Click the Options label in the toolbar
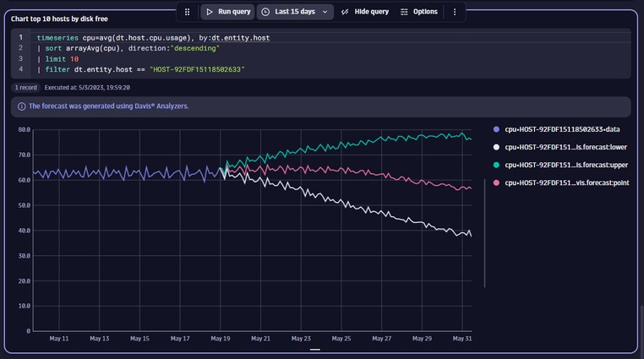 tap(425, 12)
